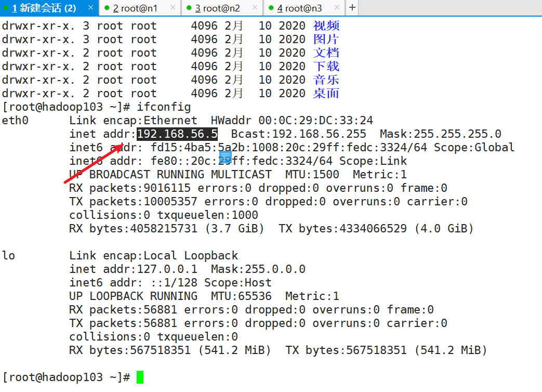The width and height of the screenshot is (542, 392).
Task: Click RX packets:56881 value
Action: 123,309
